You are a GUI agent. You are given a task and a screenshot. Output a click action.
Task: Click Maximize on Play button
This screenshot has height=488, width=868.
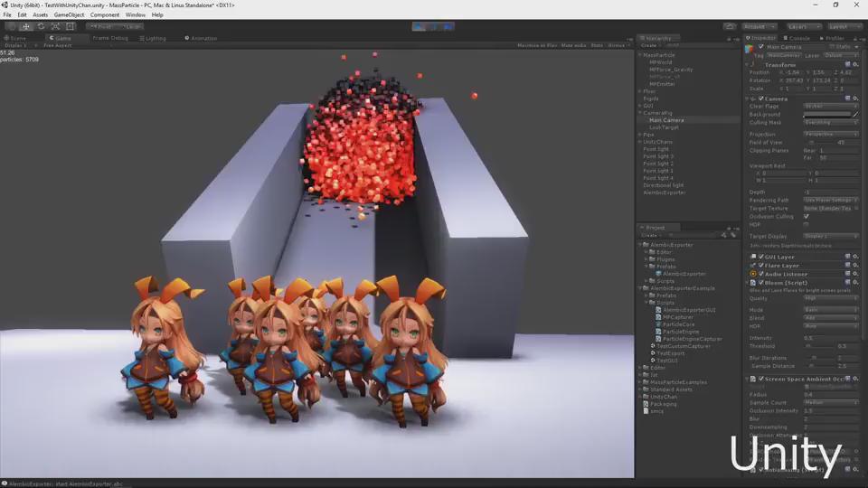tap(537, 45)
